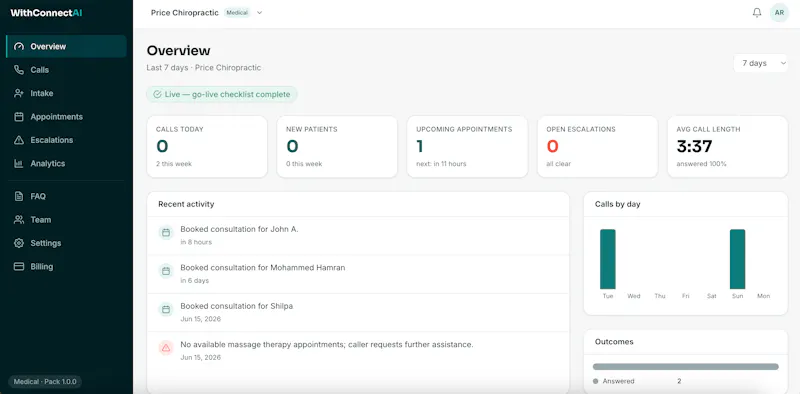Viewport: 800px width, 394px height.
Task: Open notifications via the bell icon
Action: 757,13
